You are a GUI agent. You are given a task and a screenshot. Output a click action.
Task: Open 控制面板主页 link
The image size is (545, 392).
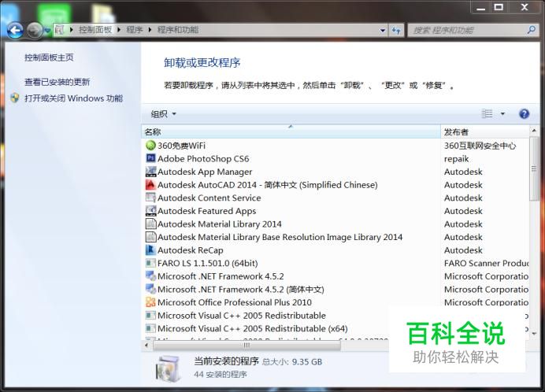[x=49, y=57]
